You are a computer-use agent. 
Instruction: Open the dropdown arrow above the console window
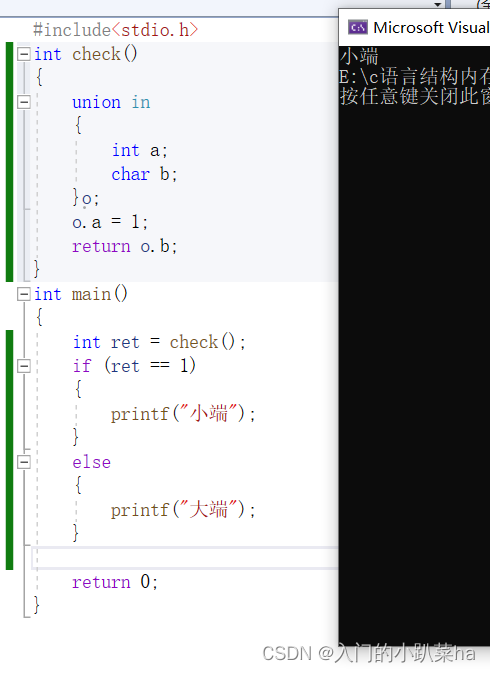pyautogui.click(x=438, y=4)
